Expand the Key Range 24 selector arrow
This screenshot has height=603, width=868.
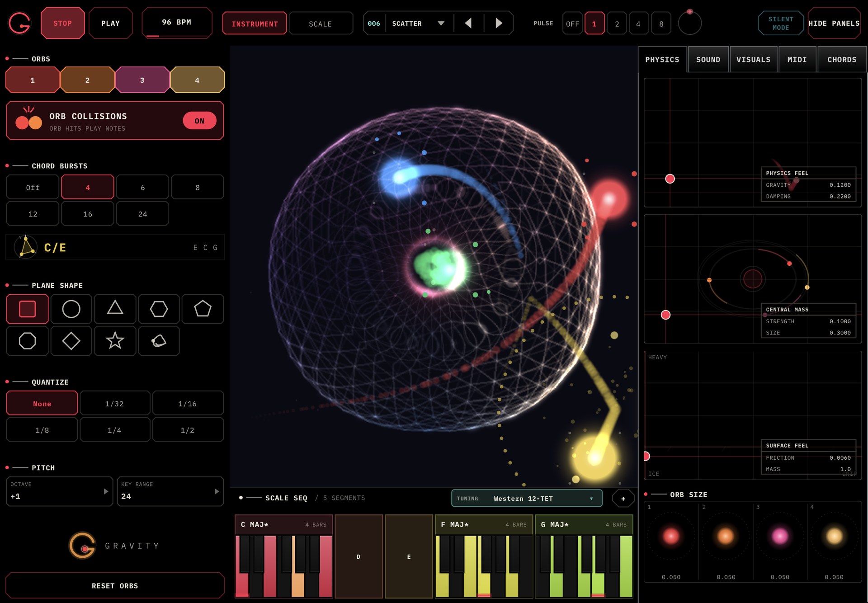(217, 491)
